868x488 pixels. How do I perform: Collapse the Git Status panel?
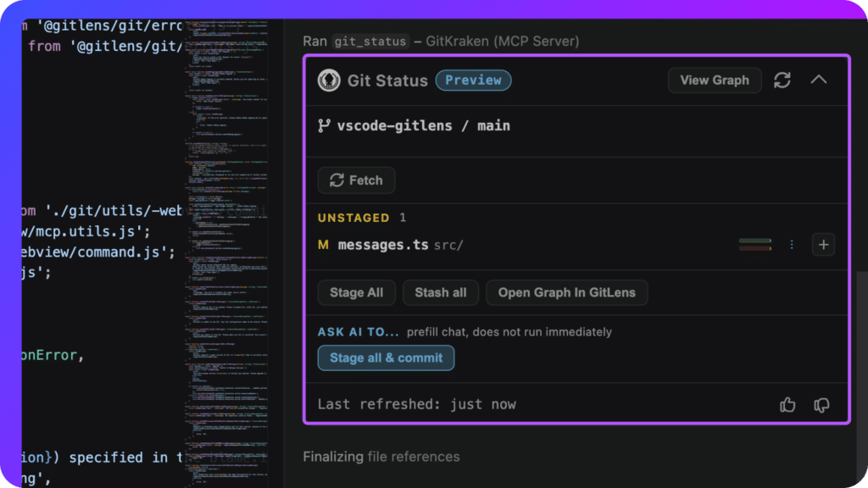coord(819,80)
